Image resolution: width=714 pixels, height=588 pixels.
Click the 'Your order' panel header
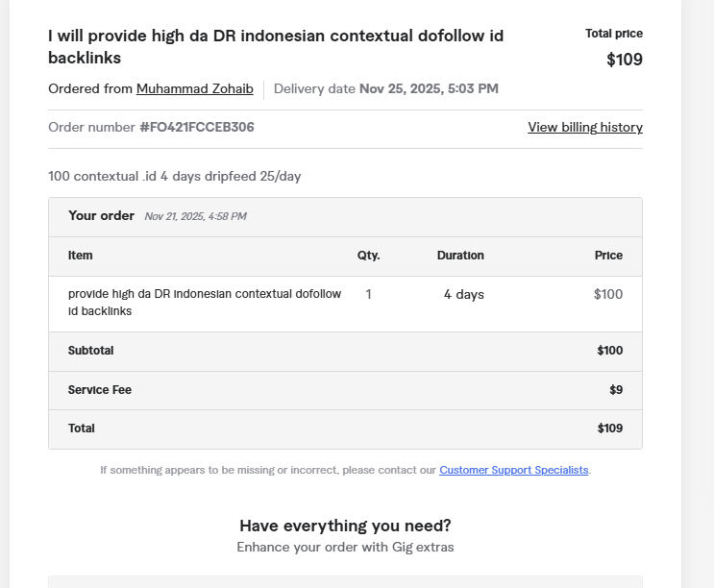[x=101, y=215]
